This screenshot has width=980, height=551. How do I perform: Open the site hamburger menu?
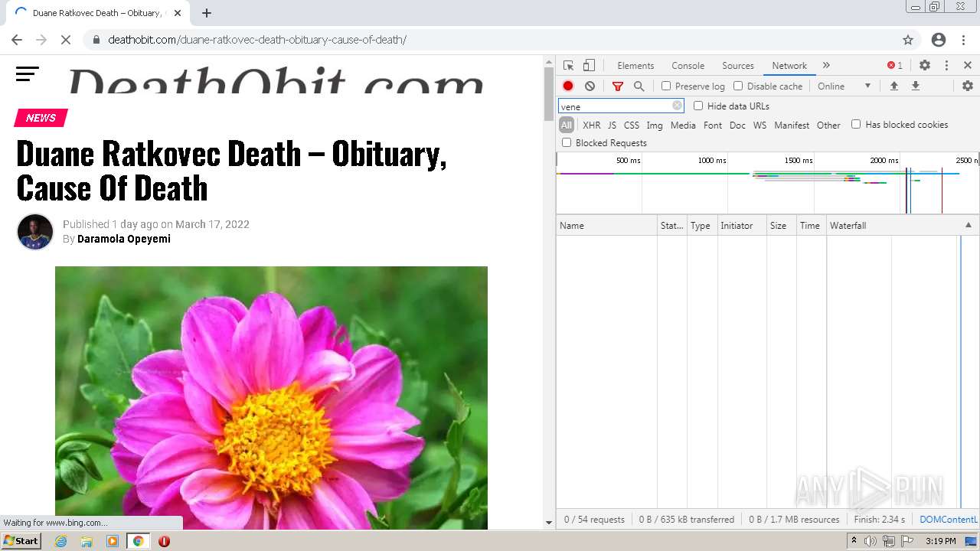point(28,74)
